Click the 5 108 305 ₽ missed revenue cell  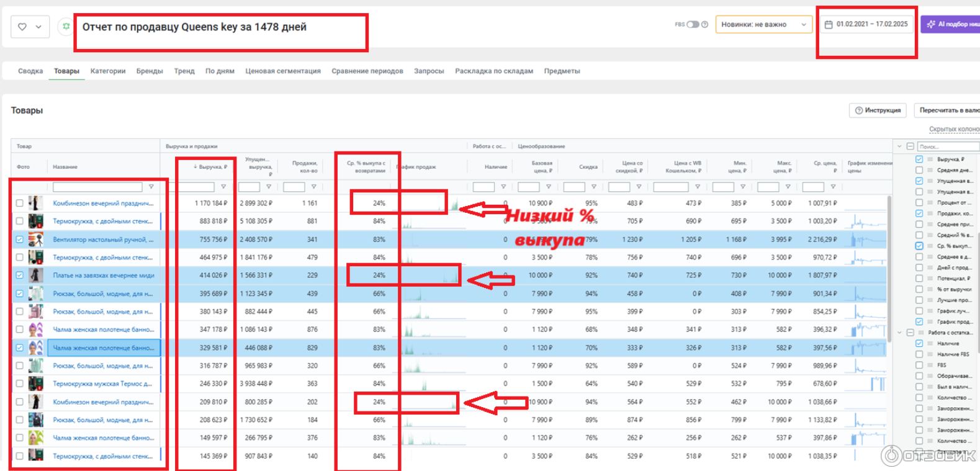tap(256, 221)
